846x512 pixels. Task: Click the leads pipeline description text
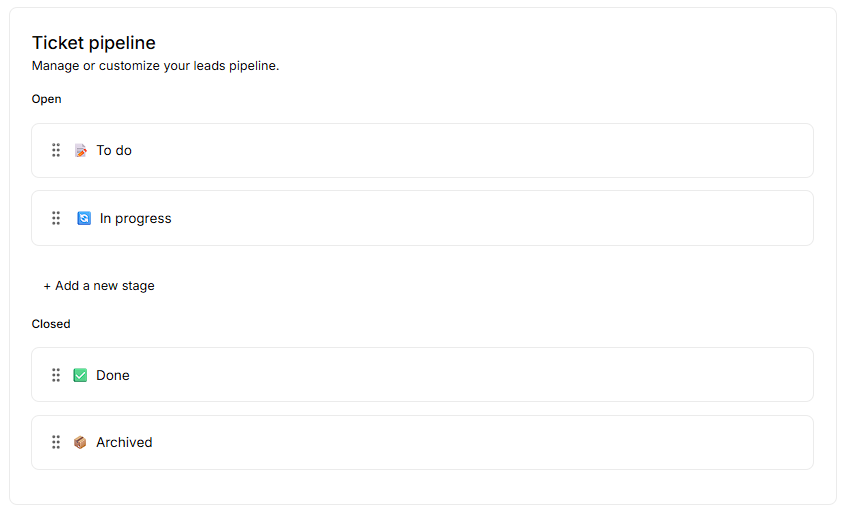(155, 66)
